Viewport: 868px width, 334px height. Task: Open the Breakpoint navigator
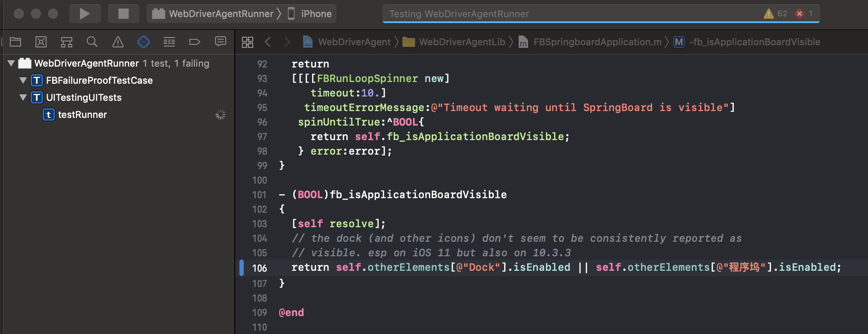pyautogui.click(x=195, y=42)
